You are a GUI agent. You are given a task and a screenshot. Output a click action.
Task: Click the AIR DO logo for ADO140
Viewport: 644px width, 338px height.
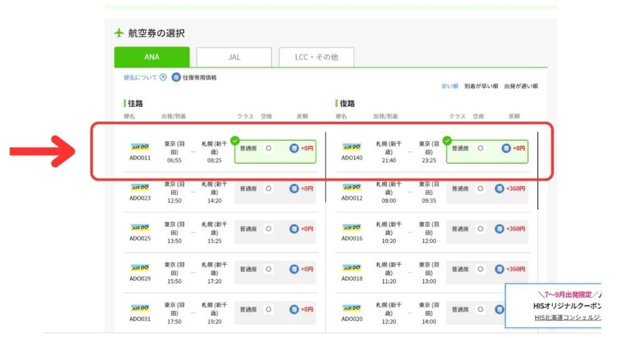352,147
